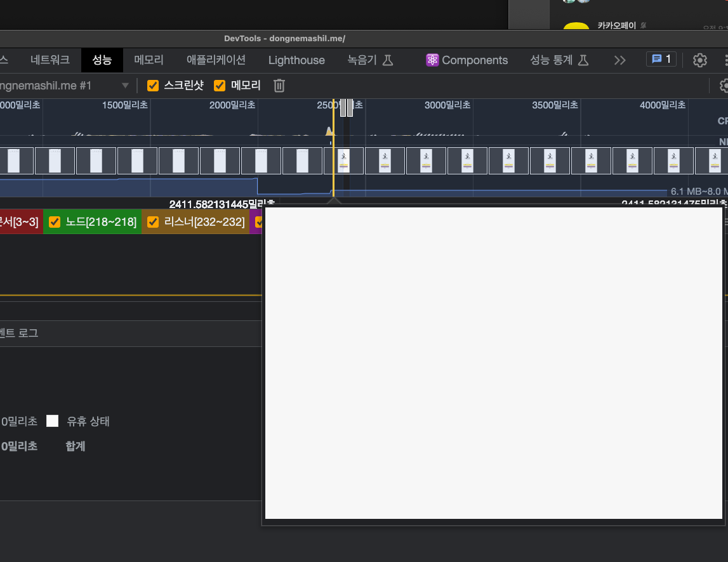The width and height of the screenshot is (728, 562).
Task: Open the 메모리 tab in DevTools
Action: 149,60
